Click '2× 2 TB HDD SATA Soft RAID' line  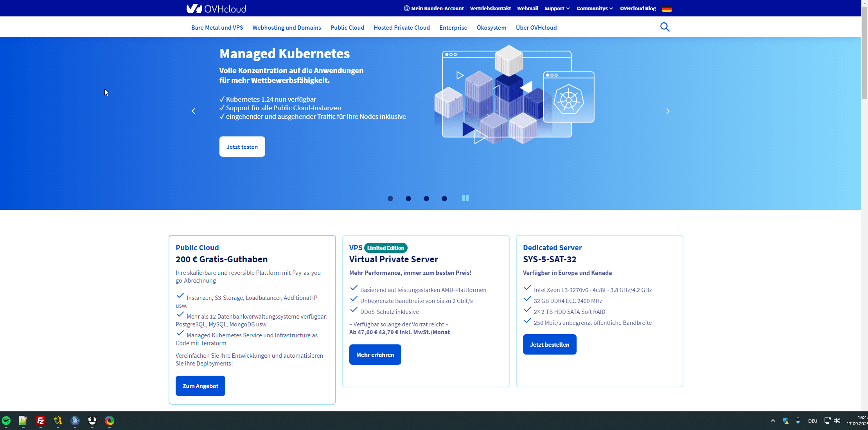tap(570, 312)
